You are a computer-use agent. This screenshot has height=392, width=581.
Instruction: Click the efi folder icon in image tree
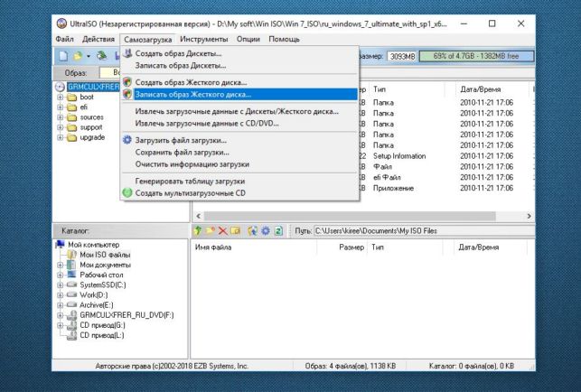[71, 107]
